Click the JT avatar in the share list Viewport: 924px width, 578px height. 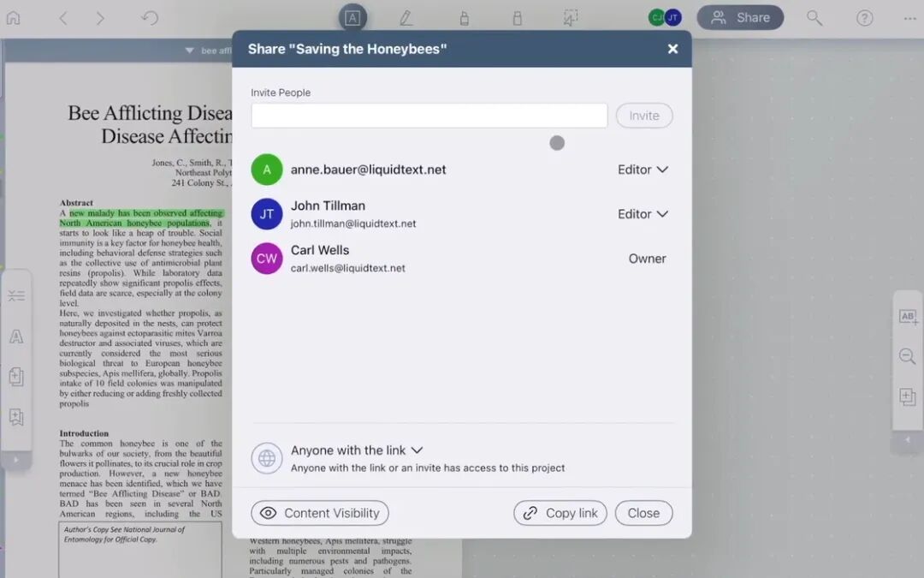267,214
